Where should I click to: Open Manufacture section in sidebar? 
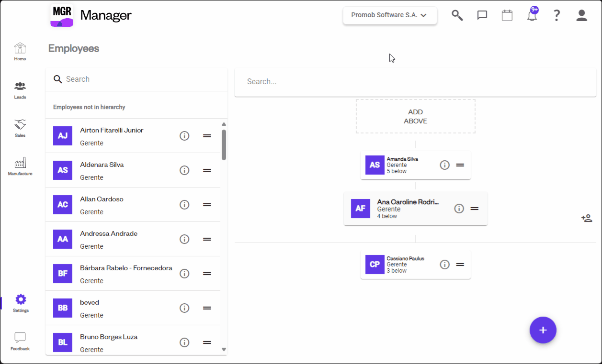tap(20, 166)
